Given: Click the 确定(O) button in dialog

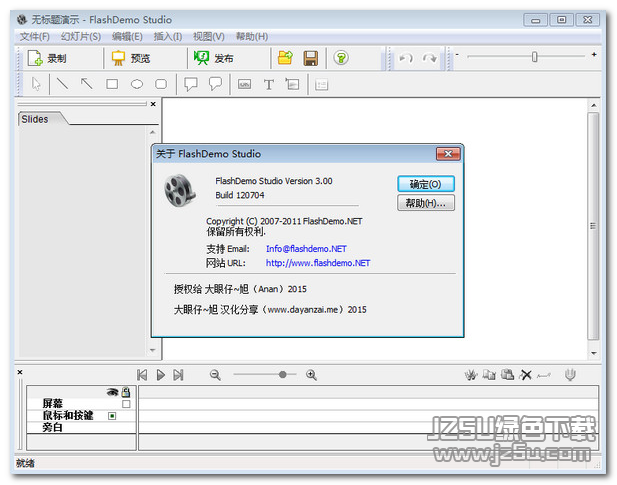Looking at the screenshot, I should point(425,184).
